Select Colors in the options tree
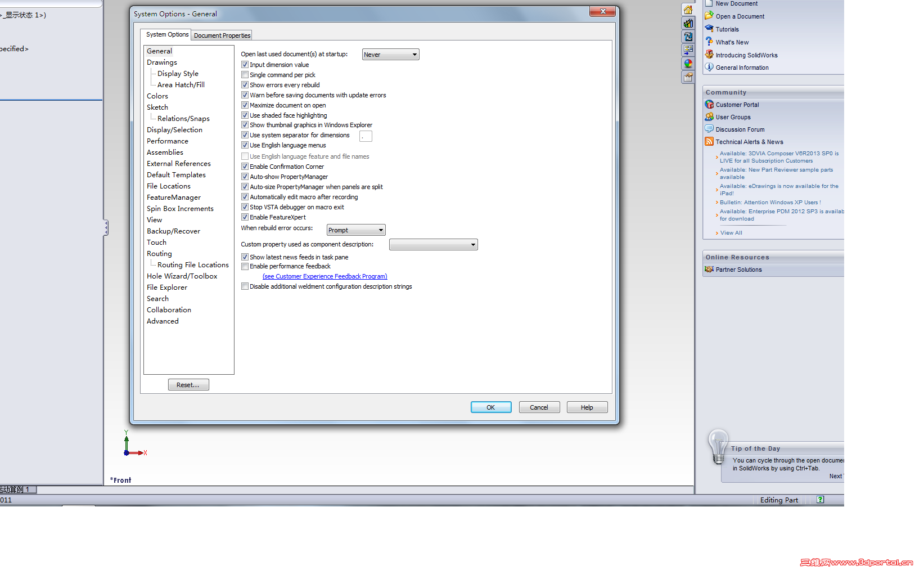The image size is (924, 570). coord(157,96)
